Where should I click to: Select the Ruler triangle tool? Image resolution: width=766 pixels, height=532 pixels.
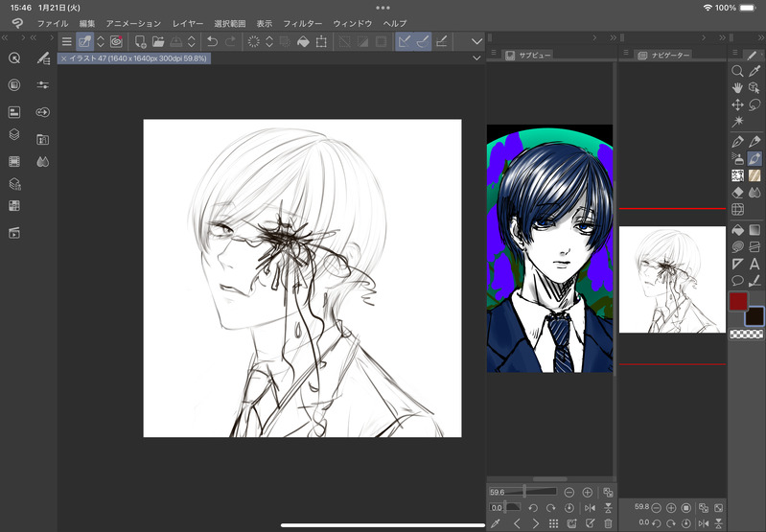point(737,264)
